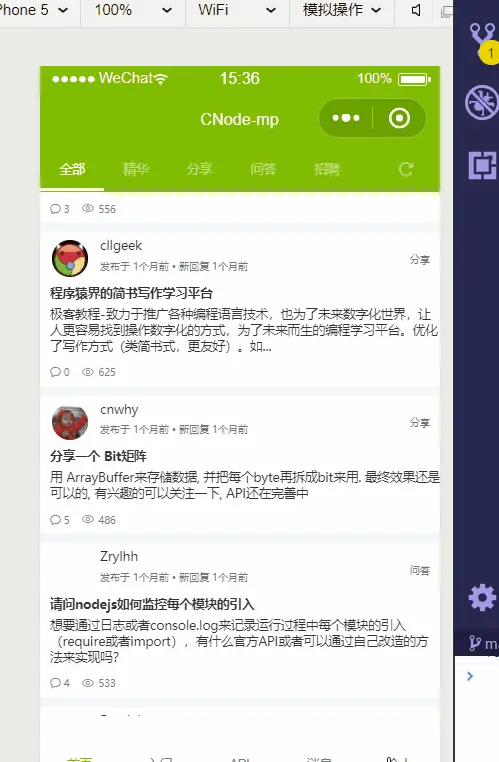Expand the device model dropdown
The image size is (499, 762).
(34, 10)
